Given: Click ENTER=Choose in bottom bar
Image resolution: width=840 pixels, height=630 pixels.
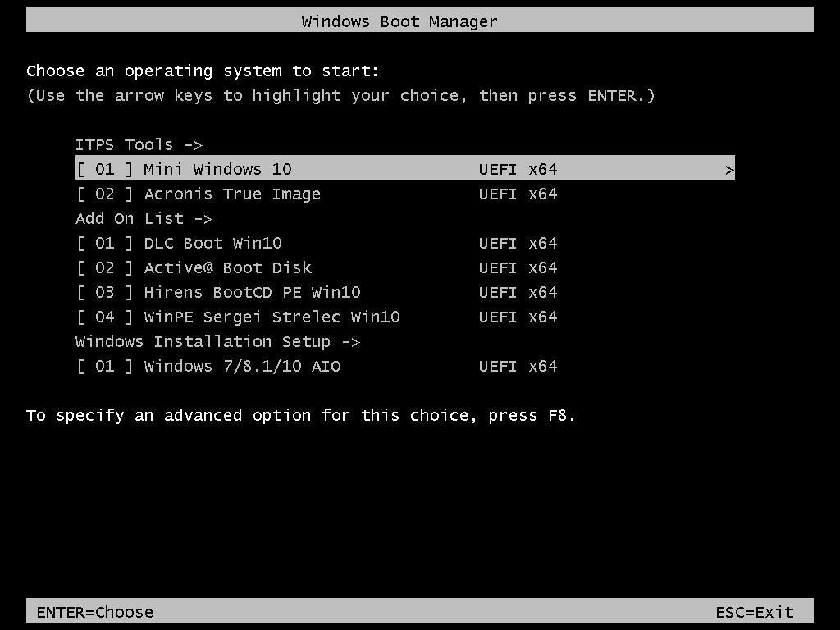Looking at the screenshot, I should pyautogui.click(x=95, y=612).
